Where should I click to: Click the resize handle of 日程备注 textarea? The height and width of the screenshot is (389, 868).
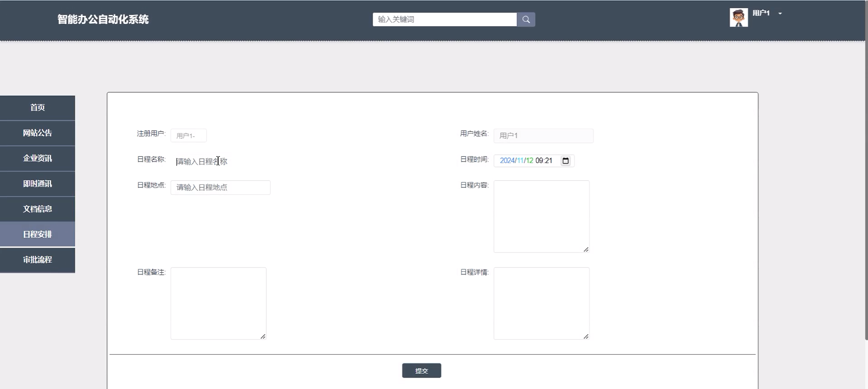coord(263,336)
